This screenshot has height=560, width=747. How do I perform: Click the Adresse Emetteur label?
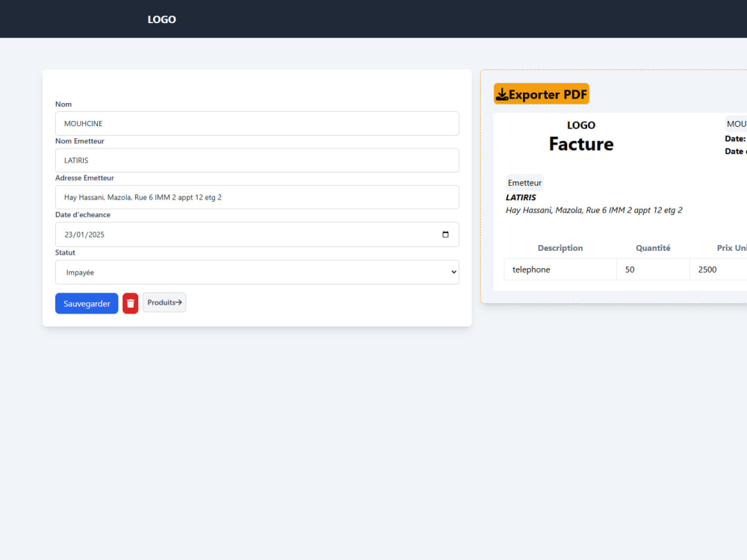pos(85,178)
